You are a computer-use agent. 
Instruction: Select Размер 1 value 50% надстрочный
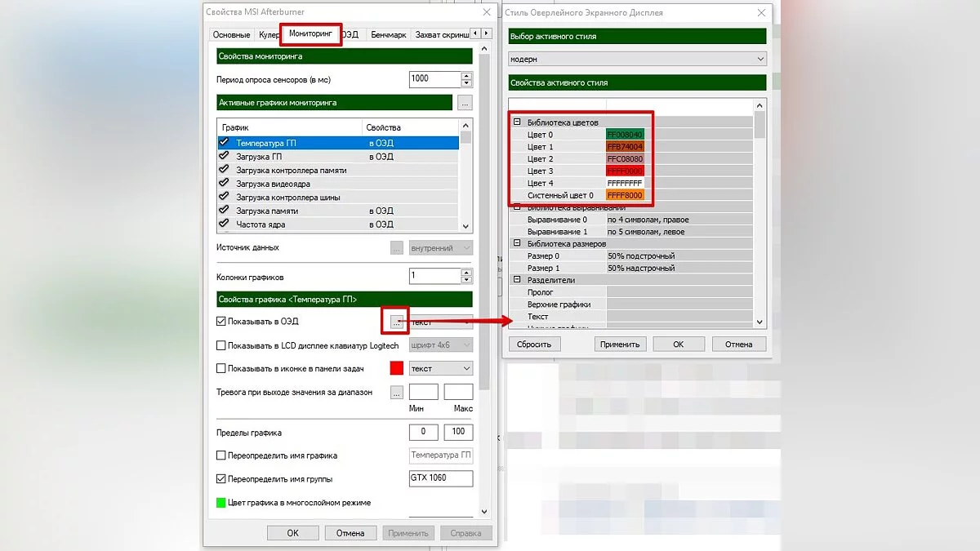(x=679, y=268)
